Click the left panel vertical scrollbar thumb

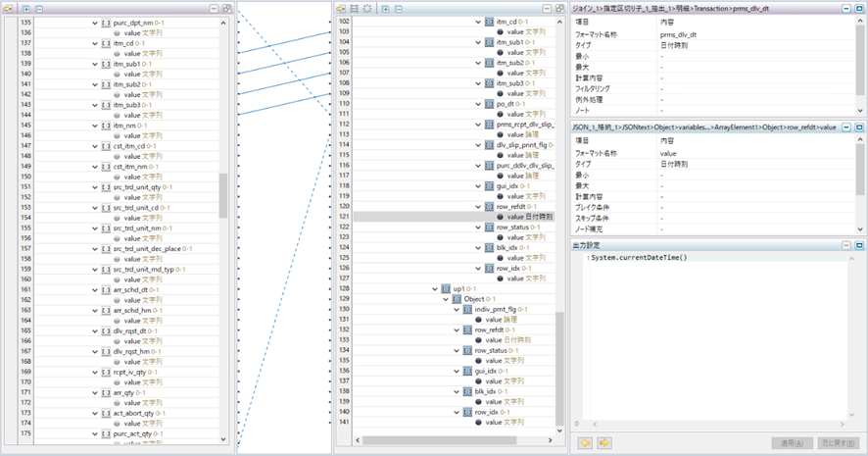(x=223, y=195)
